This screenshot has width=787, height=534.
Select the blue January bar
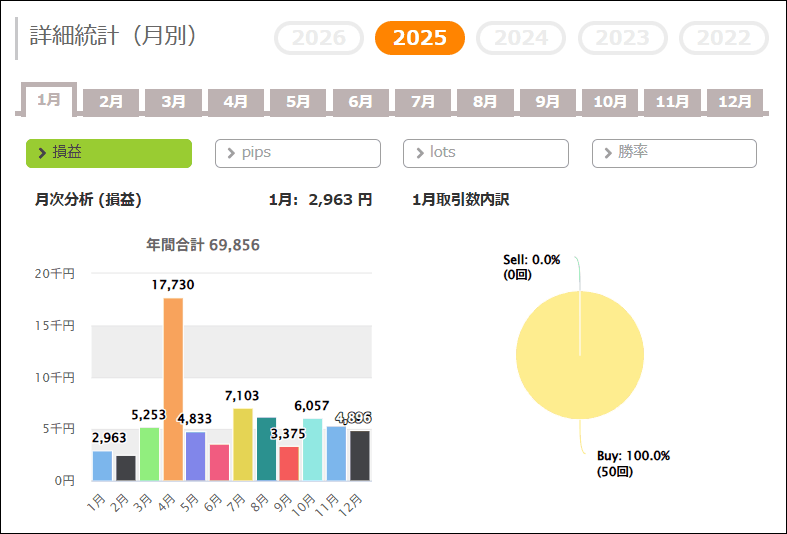(102, 466)
